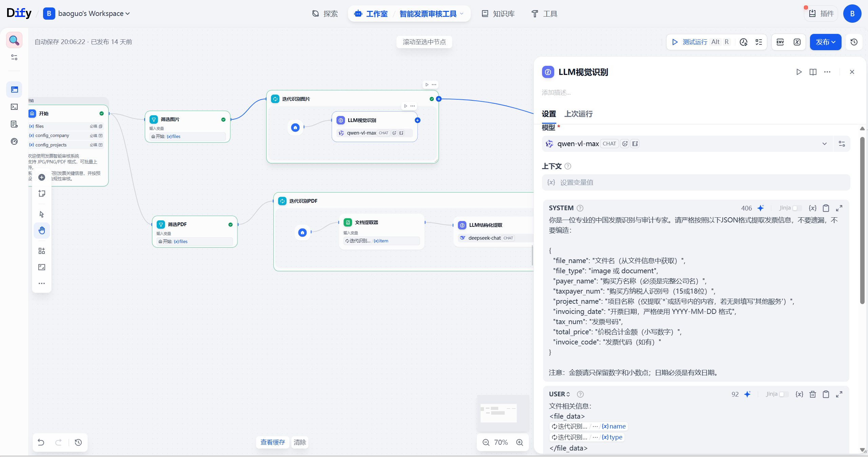Expand the USER prompt editor

[839, 394]
